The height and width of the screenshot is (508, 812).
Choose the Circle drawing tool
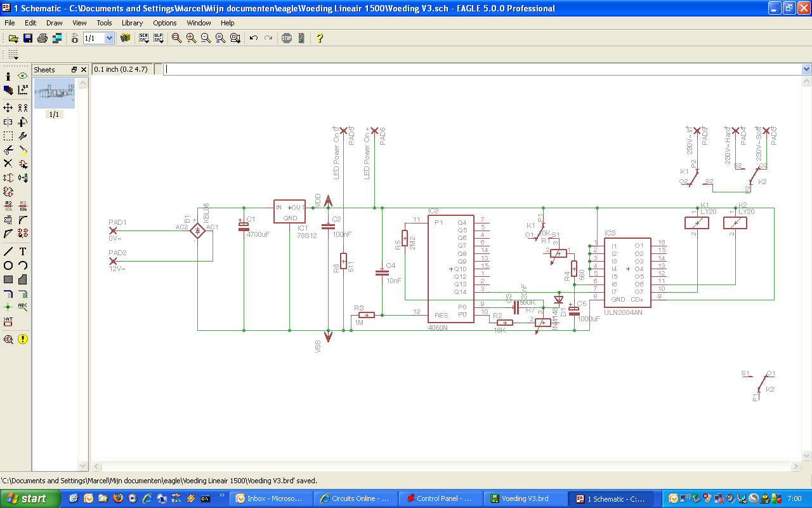pos(8,265)
